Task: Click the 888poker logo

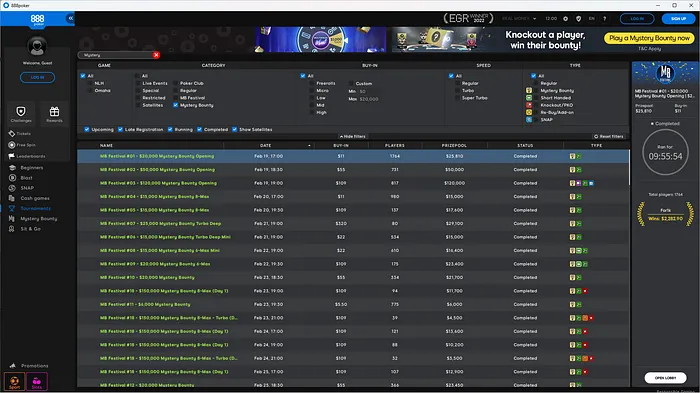Action: (38, 19)
